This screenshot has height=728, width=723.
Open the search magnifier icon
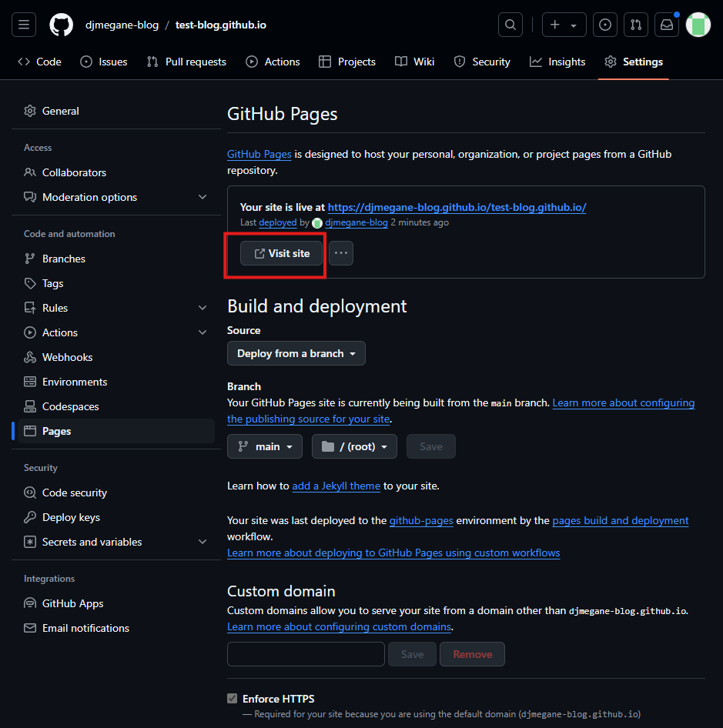click(x=510, y=25)
